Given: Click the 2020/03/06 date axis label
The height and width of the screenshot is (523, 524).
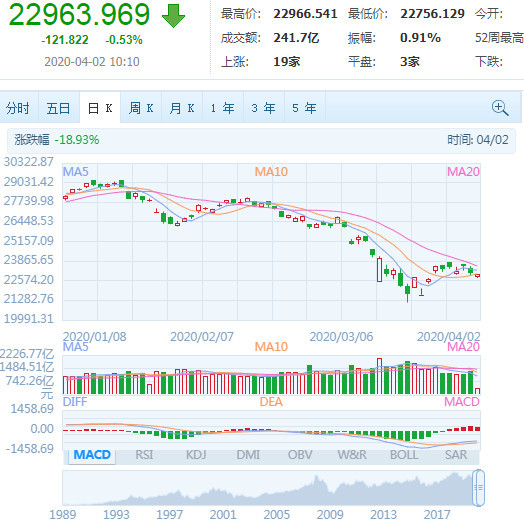Looking at the screenshot, I should click(341, 337).
